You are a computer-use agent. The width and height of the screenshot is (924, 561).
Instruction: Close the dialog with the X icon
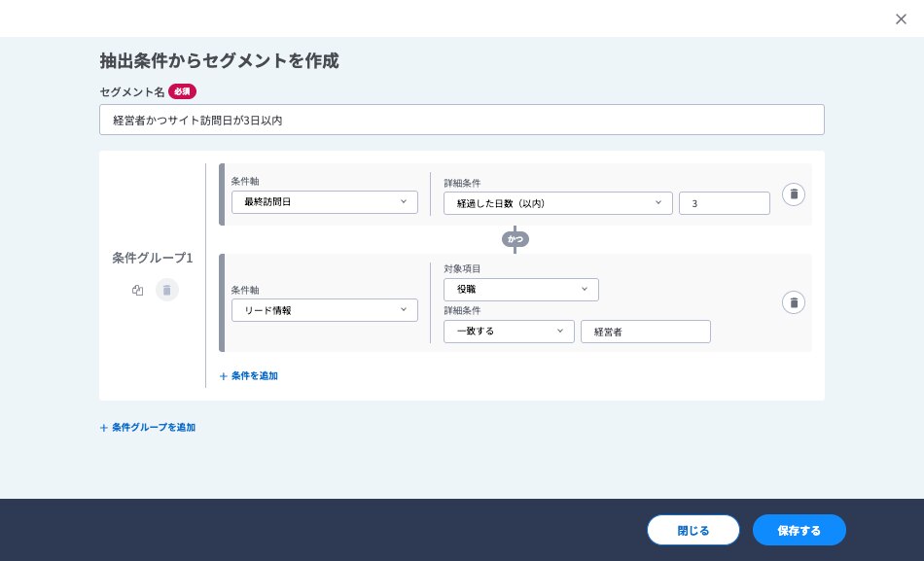[901, 19]
